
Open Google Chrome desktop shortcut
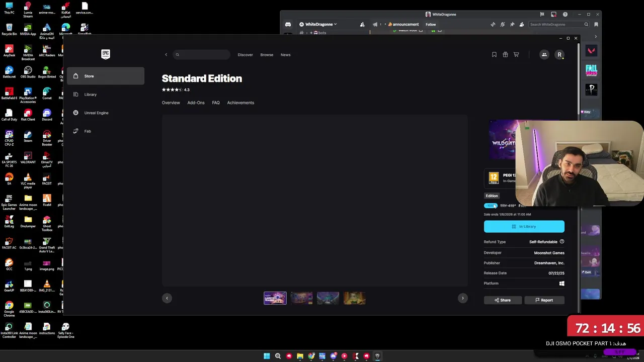click(x=9, y=309)
